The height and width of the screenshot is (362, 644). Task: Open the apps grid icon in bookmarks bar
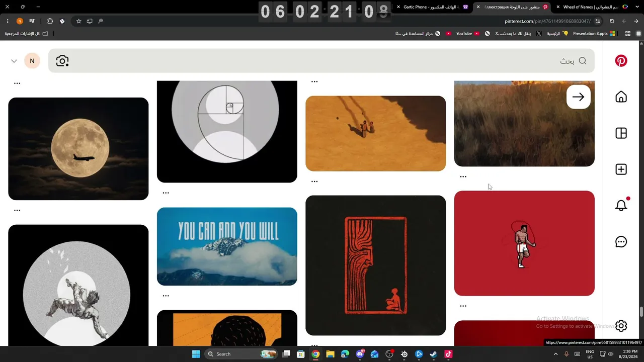click(x=628, y=34)
